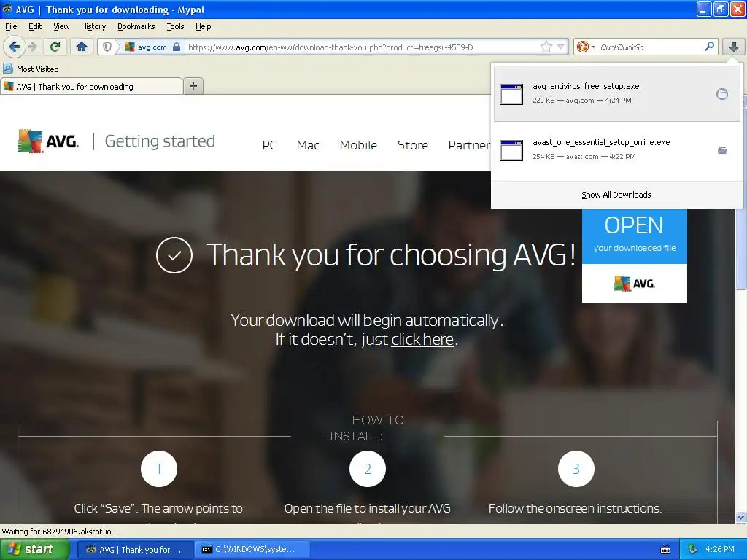Open the Most Visited bookmarks folder

click(x=31, y=69)
